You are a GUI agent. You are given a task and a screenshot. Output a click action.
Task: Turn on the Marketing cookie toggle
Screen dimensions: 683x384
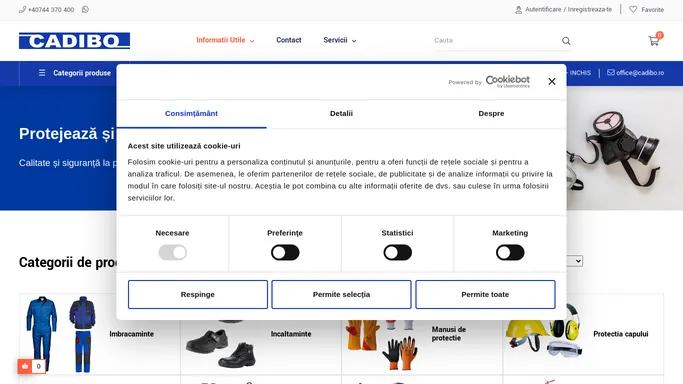tap(510, 253)
